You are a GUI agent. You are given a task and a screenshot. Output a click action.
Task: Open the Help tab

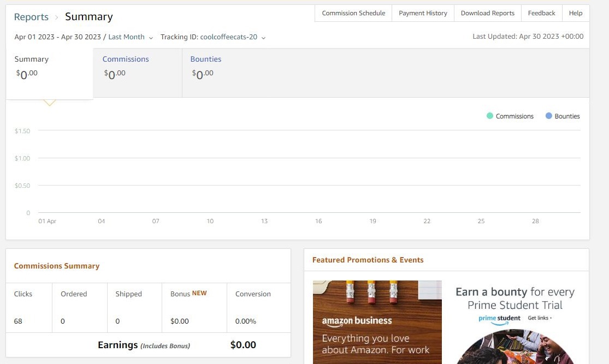pos(576,13)
